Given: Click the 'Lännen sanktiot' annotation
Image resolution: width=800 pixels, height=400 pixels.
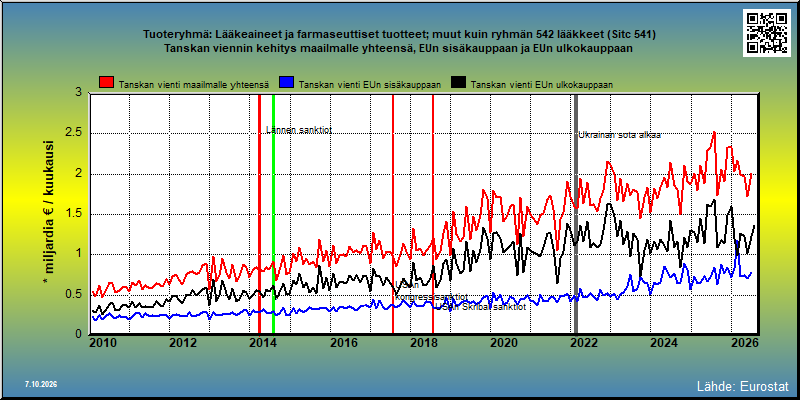Looking at the screenshot, I should [x=299, y=130].
